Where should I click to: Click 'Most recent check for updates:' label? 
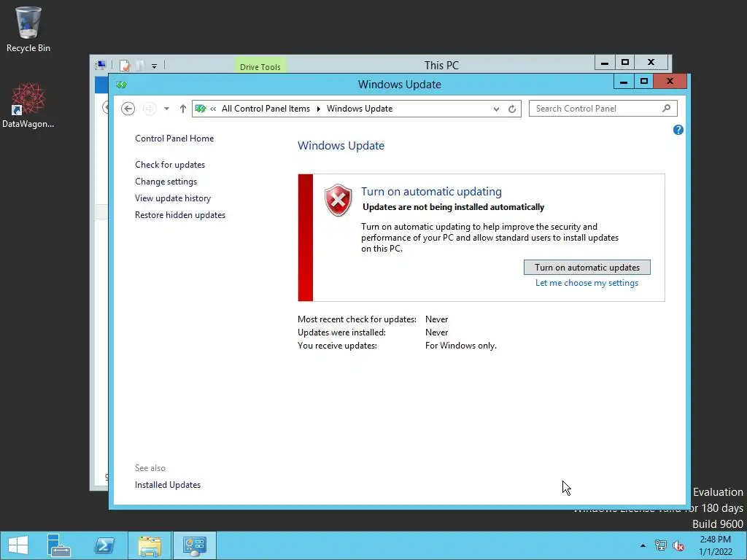[x=357, y=319]
